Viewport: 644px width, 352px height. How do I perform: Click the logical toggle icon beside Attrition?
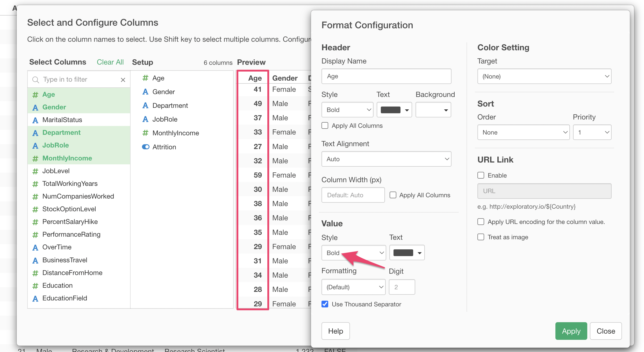(x=146, y=147)
